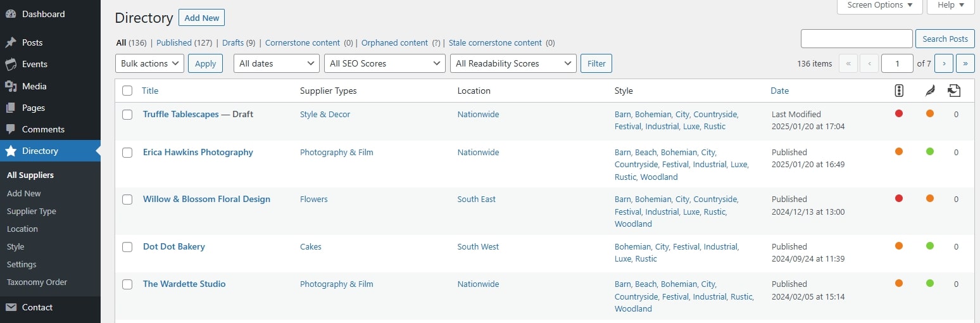Open the All Readability Scores dropdown

pos(512,63)
